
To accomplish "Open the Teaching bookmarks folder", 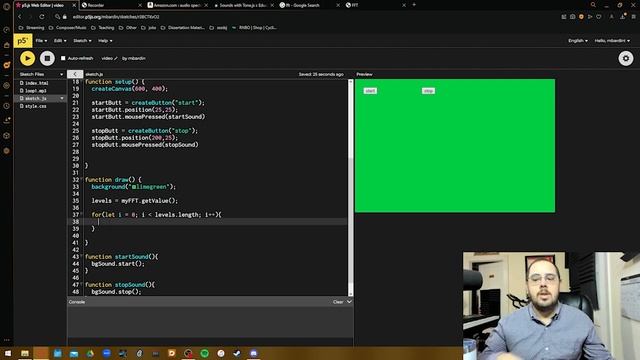I will [x=103, y=28].
